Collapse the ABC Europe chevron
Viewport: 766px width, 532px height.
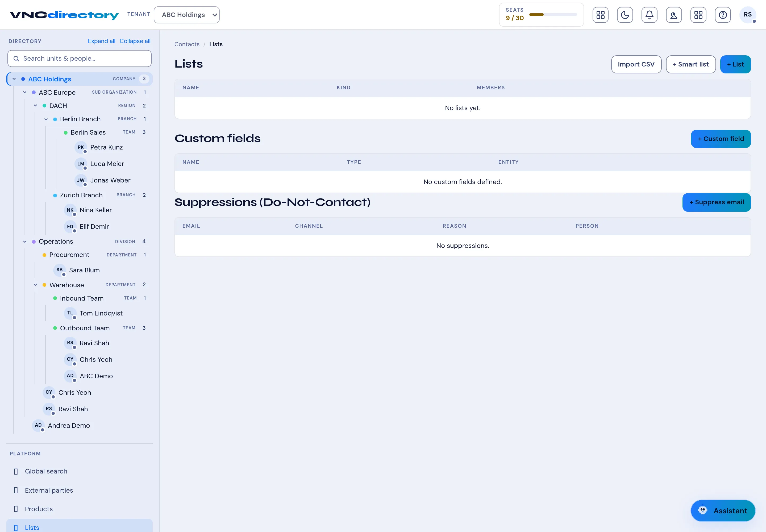pyautogui.click(x=25, y=92)
